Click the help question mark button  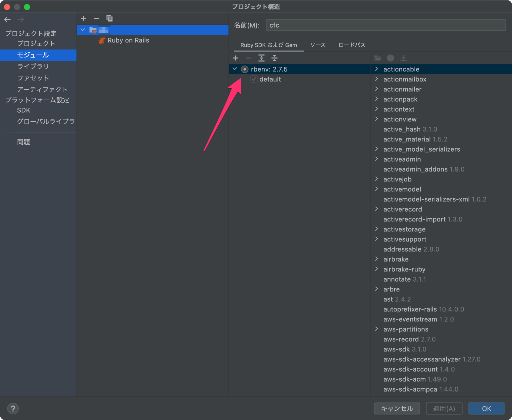13,408
